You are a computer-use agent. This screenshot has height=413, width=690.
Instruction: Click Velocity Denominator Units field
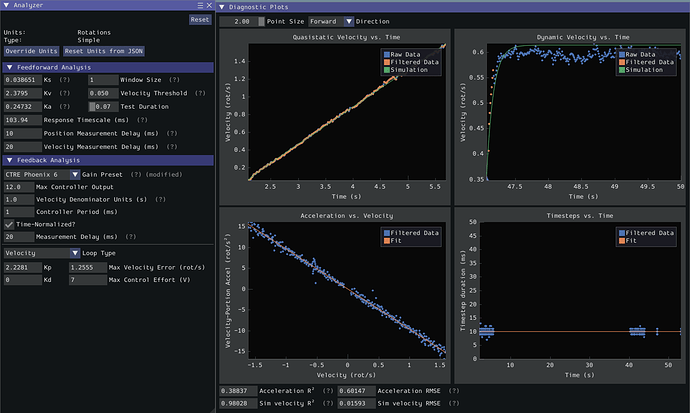(x=19, y=199)
